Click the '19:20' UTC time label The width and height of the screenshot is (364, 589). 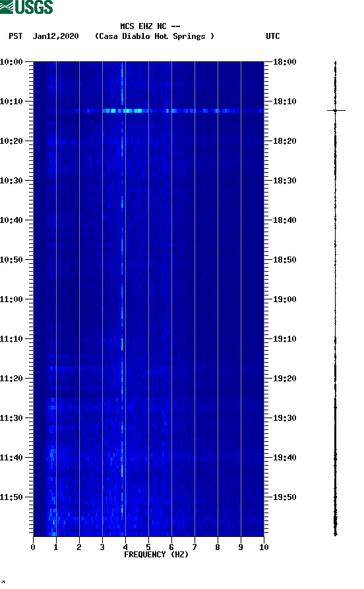[285, 379]
